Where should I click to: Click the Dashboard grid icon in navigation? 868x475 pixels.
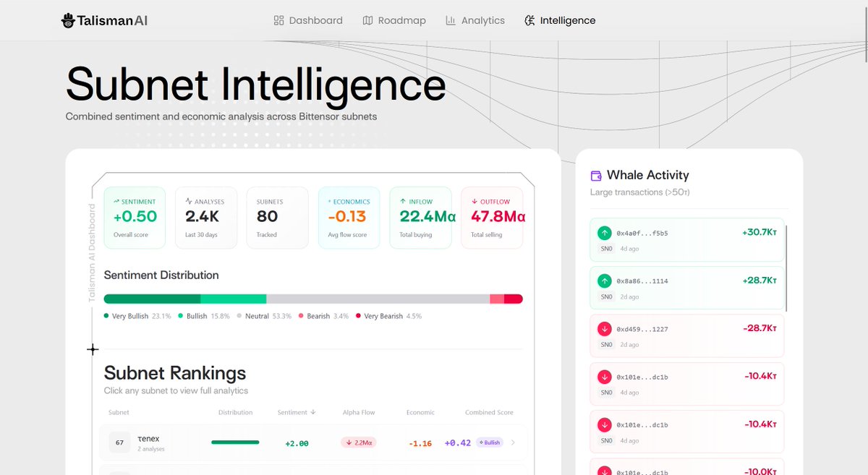tap(279, 20)
